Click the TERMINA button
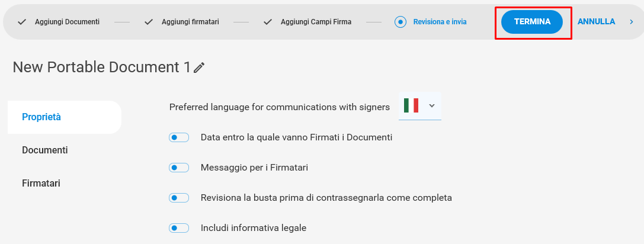Image resolution: width=644 pixels, height=244 pixels. [x=532, y=22]
